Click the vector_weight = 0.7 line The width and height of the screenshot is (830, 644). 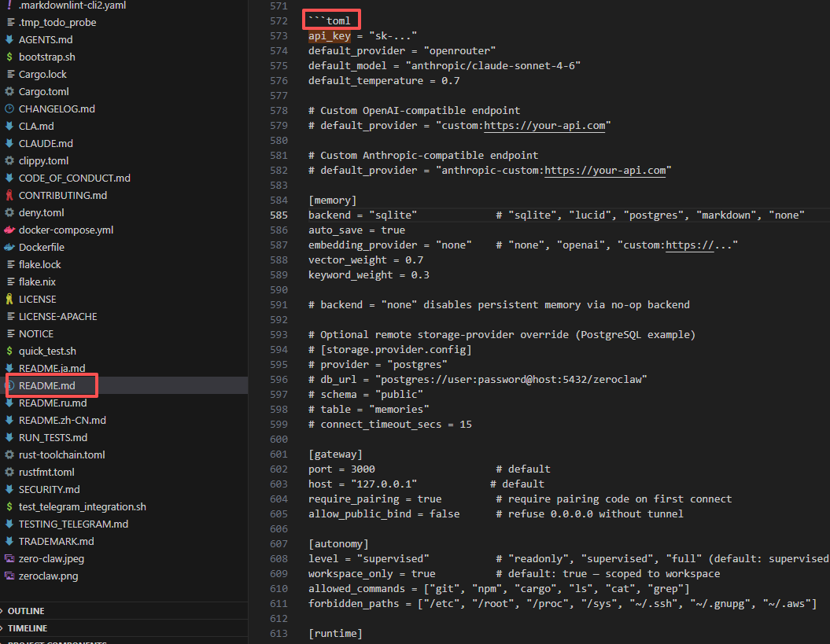tap(366, 259)
